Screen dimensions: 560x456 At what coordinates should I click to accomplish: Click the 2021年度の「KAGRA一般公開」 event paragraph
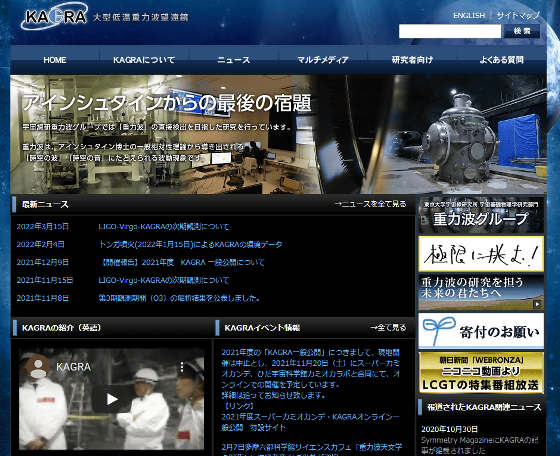point(310,374)
